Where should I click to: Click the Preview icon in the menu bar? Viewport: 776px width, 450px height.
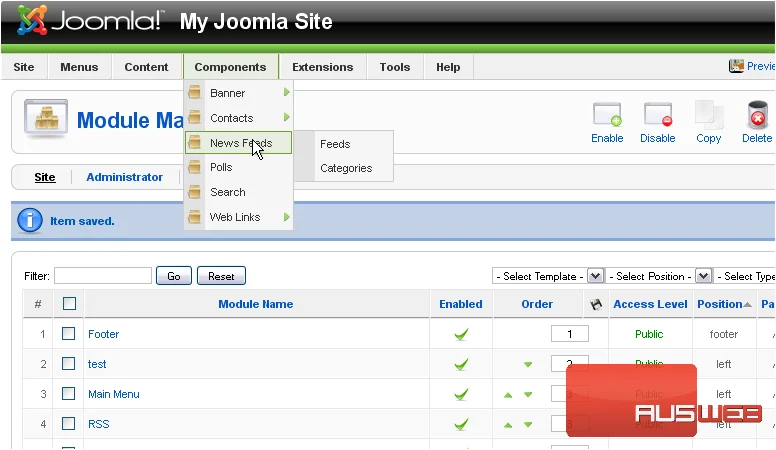pos(736,66)
